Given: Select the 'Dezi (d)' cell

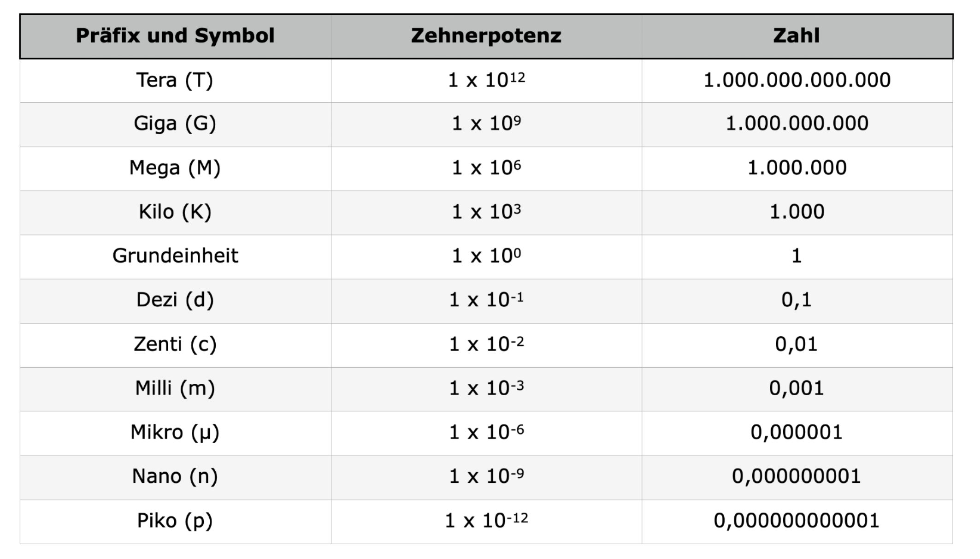Looking at the screenshot, I should coord(175,300).
